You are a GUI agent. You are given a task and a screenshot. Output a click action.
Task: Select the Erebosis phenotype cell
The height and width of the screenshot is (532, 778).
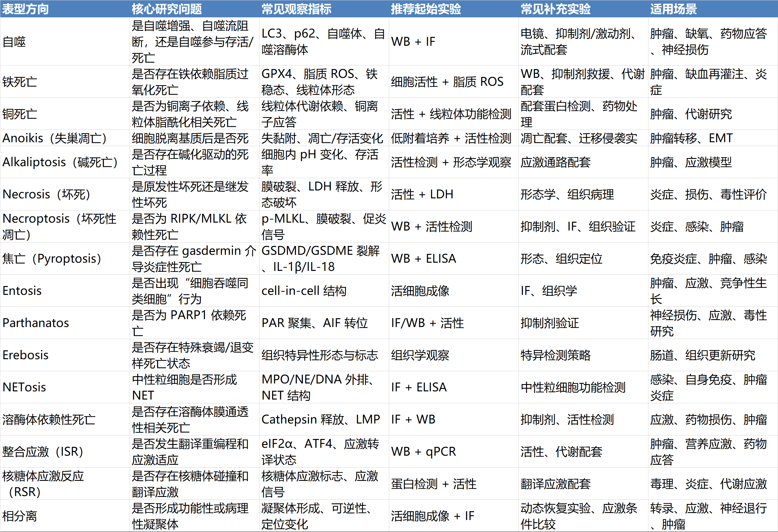click(26, 355)
